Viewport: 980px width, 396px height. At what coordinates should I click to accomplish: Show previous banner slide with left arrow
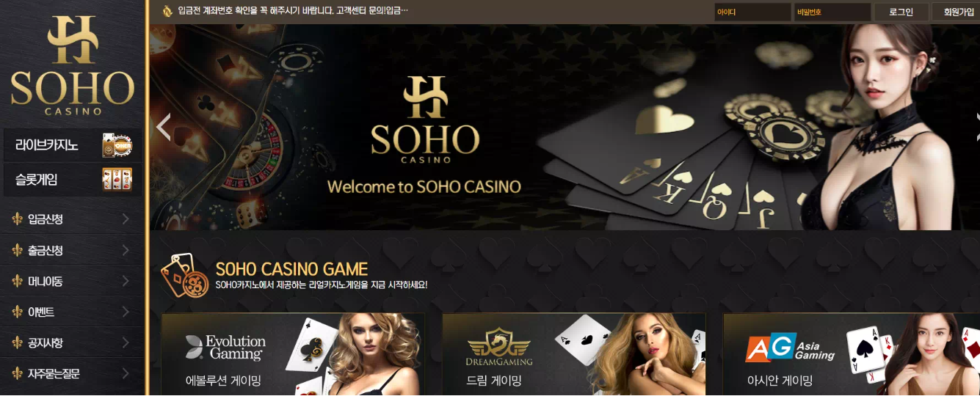tap(163, 127)
